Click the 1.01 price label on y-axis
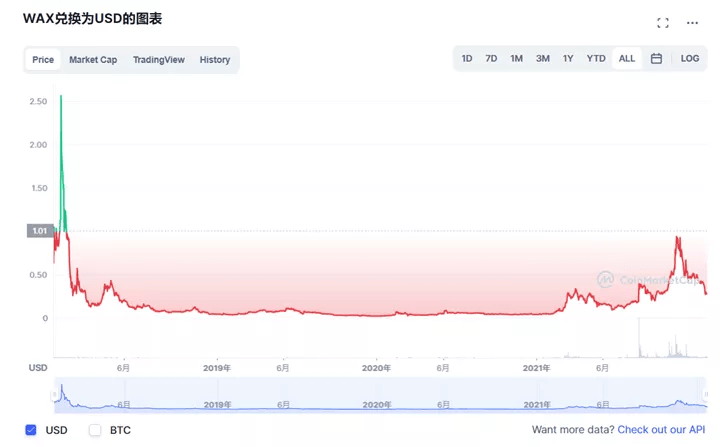 [x=40, y=231]
